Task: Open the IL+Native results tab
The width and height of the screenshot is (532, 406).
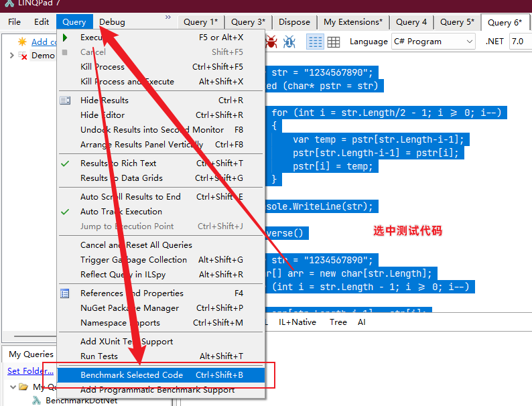Action: [297, 322]
